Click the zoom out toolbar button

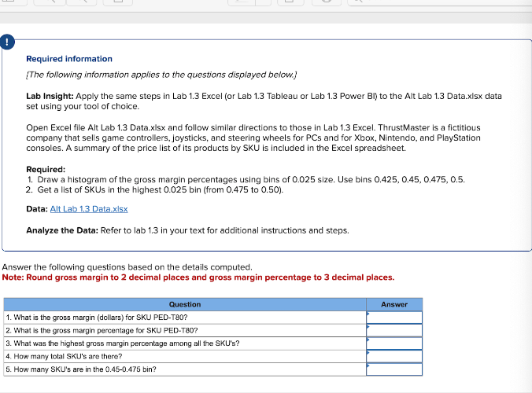pyautogui.click(x=50, y=2)
